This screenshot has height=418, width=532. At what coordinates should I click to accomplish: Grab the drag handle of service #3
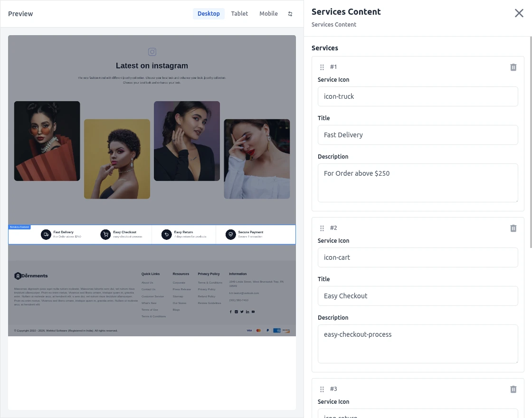pos(322,389)
